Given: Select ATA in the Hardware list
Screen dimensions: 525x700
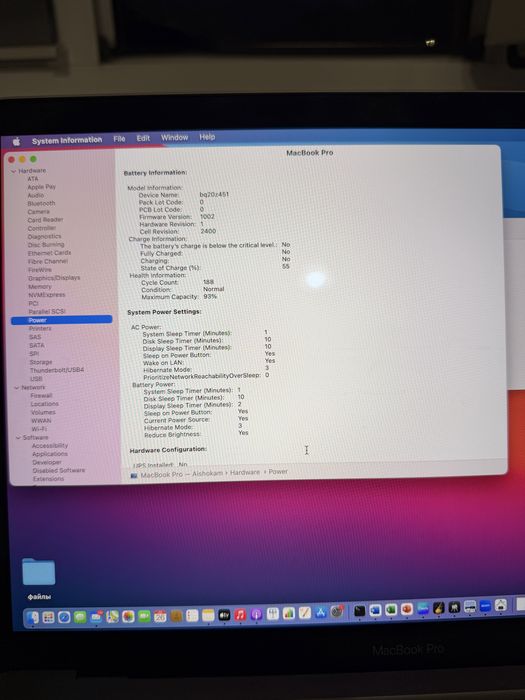Looking at the screenshot, I should tap(33, 179).
